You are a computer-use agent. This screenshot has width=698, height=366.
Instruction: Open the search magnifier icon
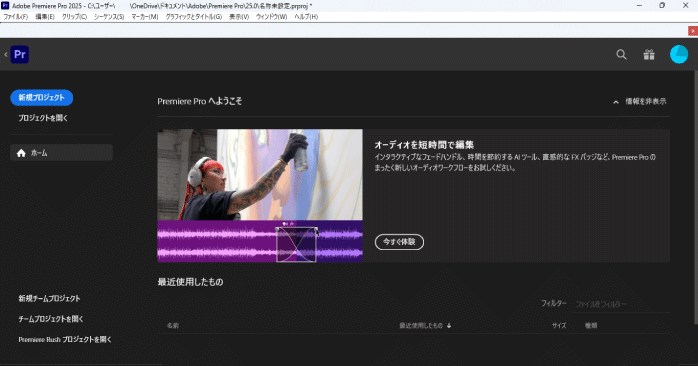(x=621, y=54)
